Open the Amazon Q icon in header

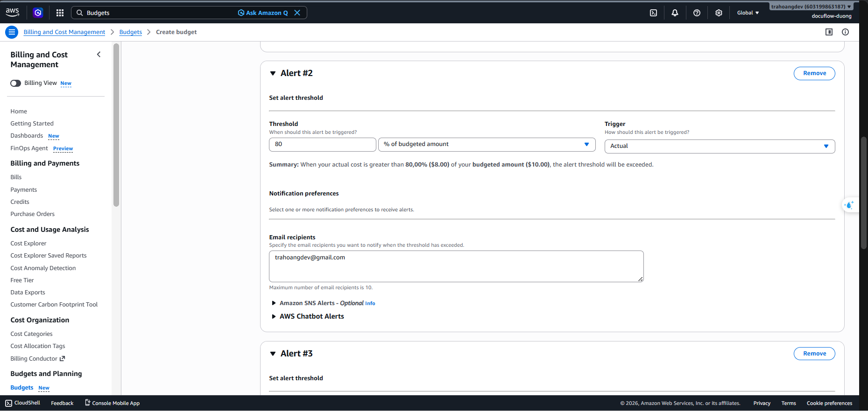click(x=38, y=13)
